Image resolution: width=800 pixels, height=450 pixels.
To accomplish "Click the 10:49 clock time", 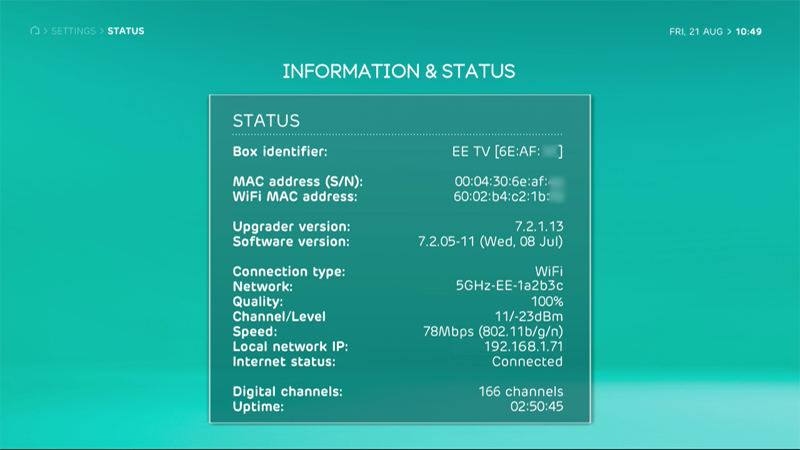I will point(748,32).
